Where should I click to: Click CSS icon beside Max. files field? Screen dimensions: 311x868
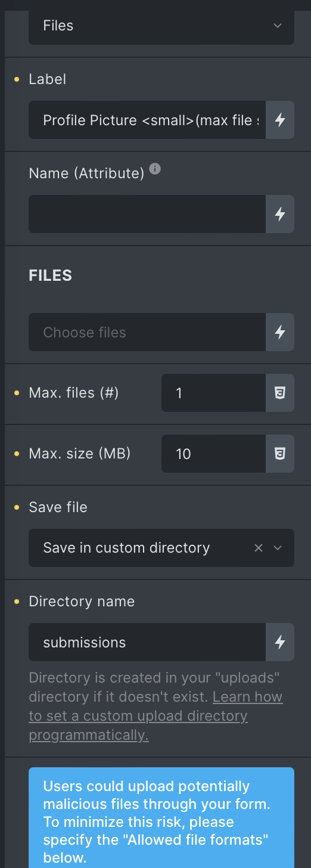pyautogui.click(x=280, y=393)
